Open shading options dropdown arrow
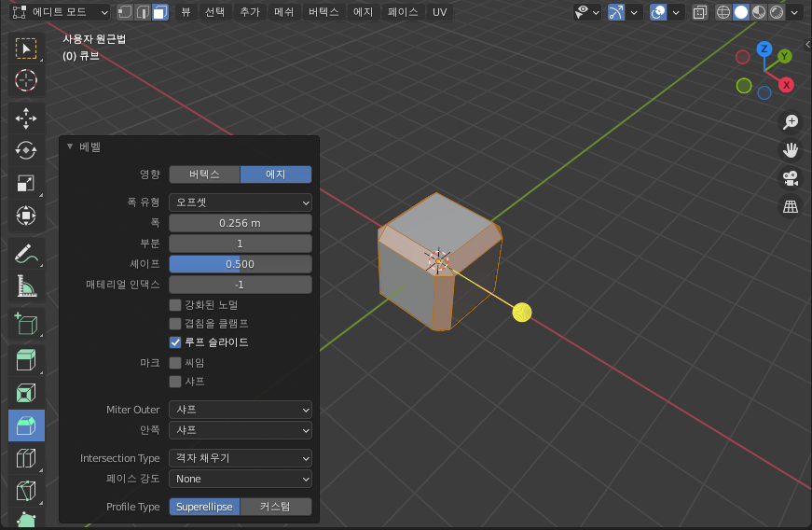The height and width of the screenshot is (530, 812). pos(794,12)
